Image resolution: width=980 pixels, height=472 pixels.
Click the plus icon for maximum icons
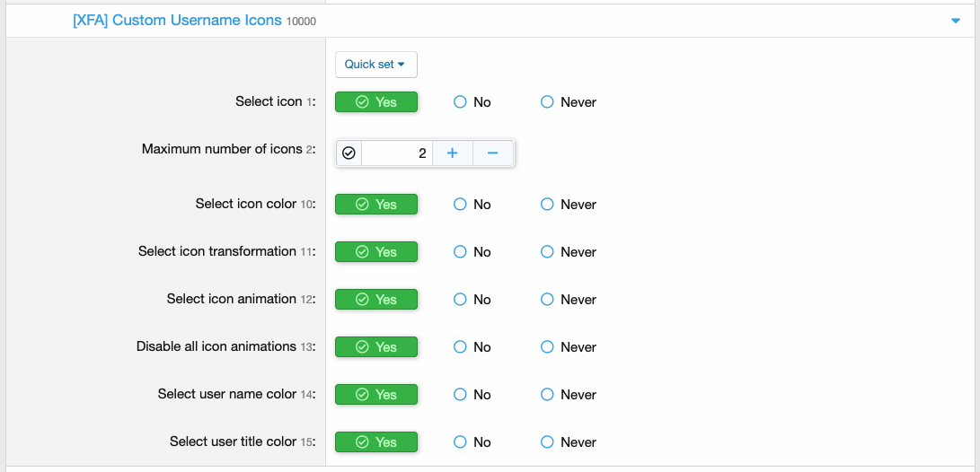[x=453, y=153]
